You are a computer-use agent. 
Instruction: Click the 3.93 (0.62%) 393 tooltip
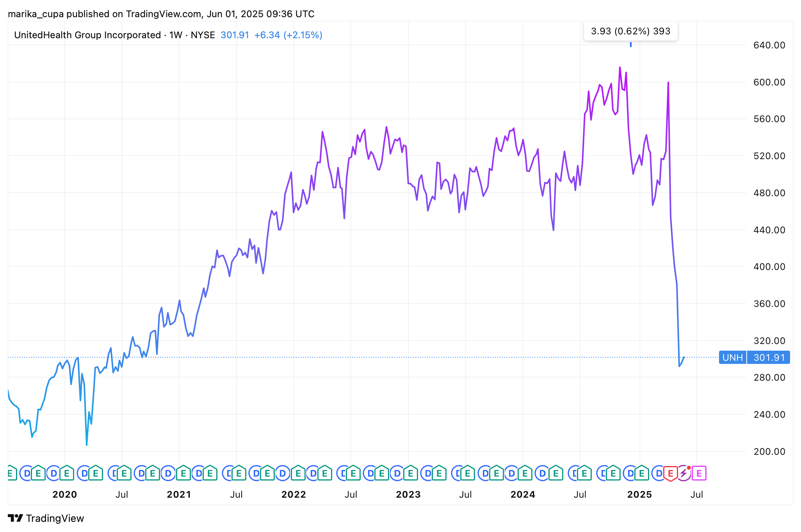(x=630, y=31)
